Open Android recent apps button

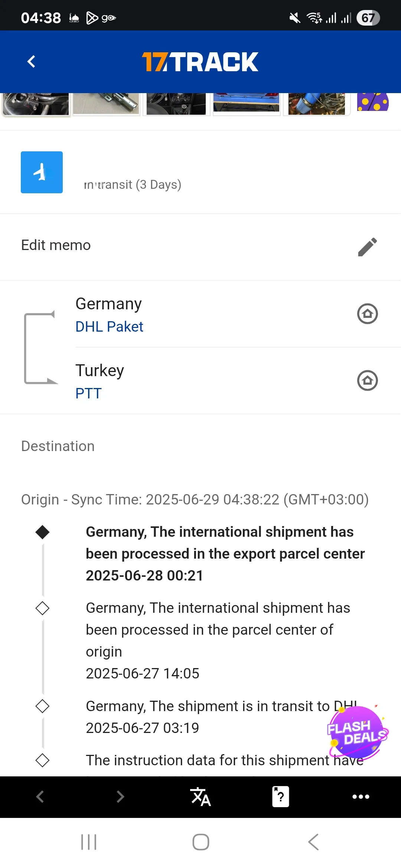coord(89,842)
